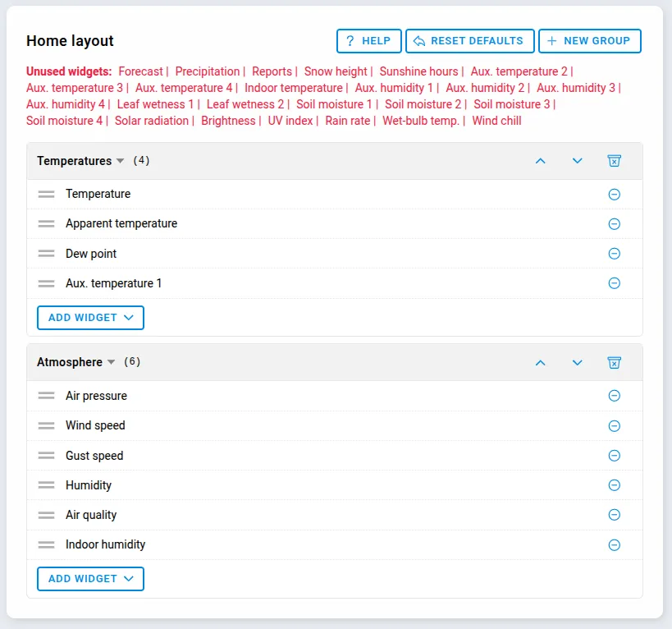Grab the drag handle for Air pressure

point(46,396)
